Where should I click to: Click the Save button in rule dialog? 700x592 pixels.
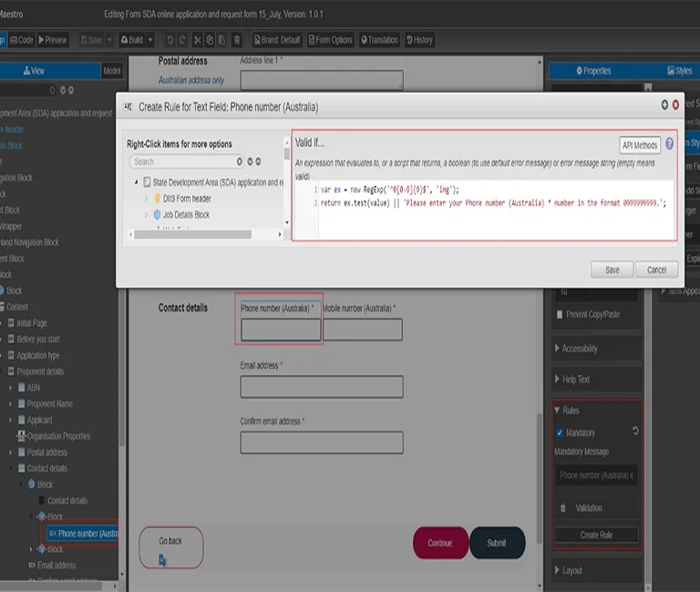tap(612, 270)
